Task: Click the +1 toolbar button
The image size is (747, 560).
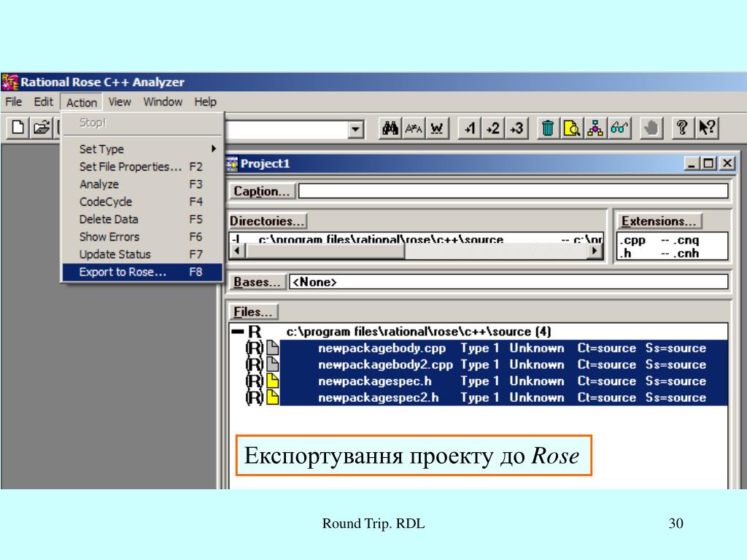Action: (469, 128)
